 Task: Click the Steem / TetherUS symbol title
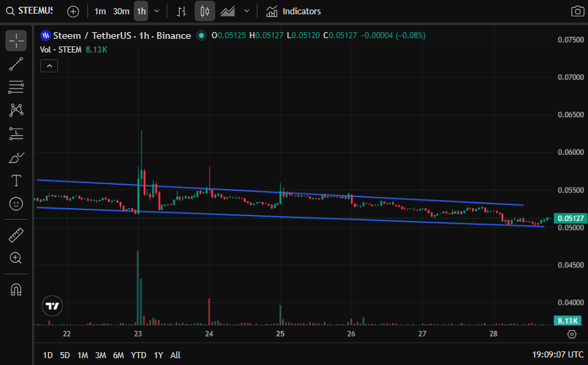tap(122, 35)
